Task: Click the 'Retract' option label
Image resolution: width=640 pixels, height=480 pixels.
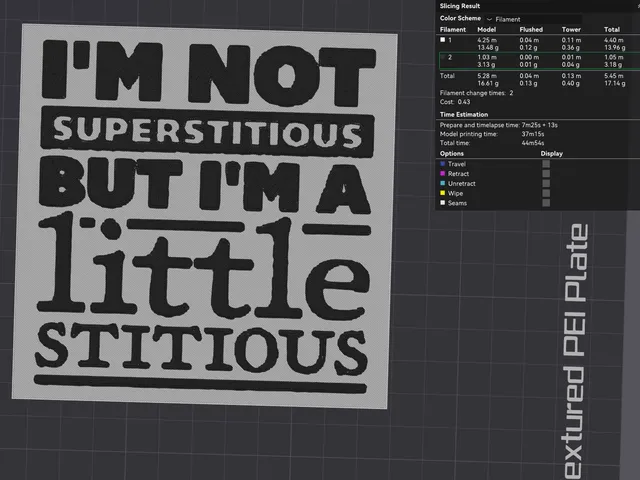Action: click(x=458, y=173)
